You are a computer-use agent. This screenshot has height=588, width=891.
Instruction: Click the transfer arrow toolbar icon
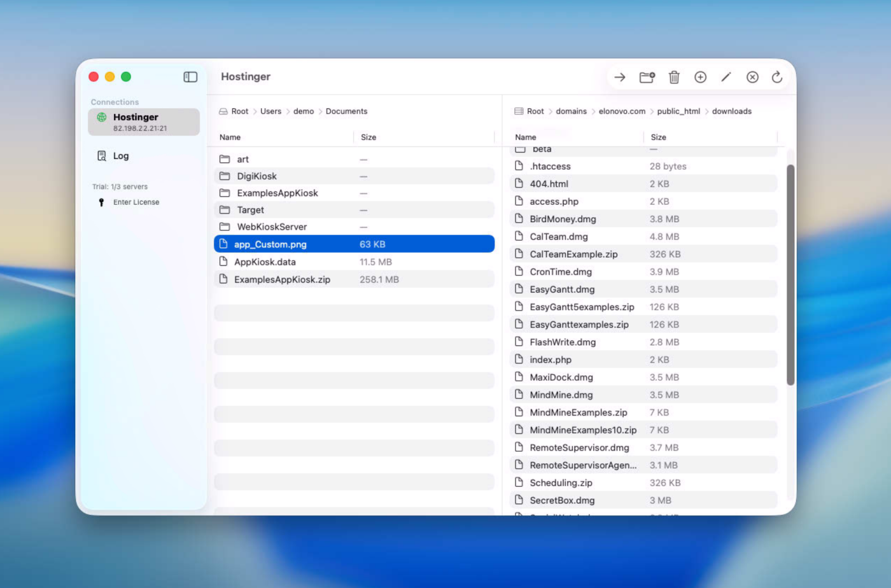619,77
